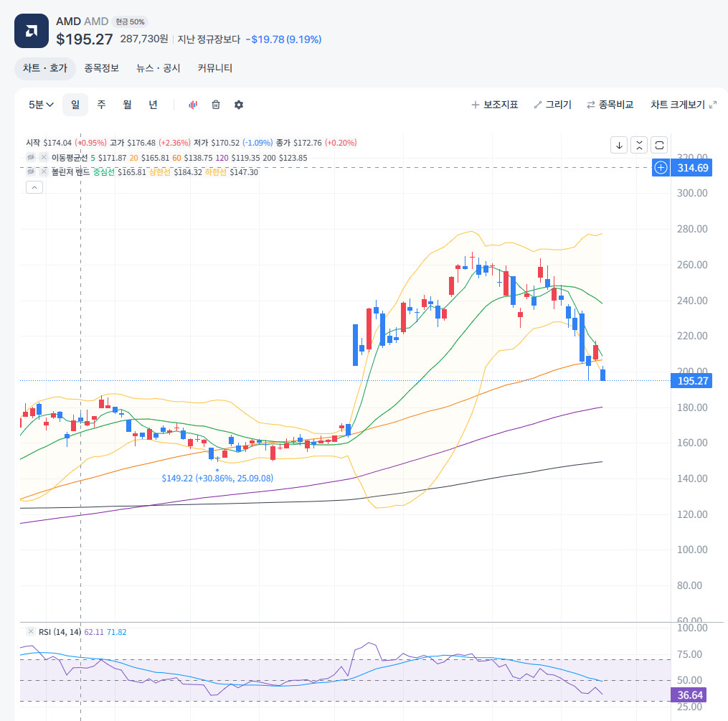Open the 5분 interval dropdown

(42, 105)
